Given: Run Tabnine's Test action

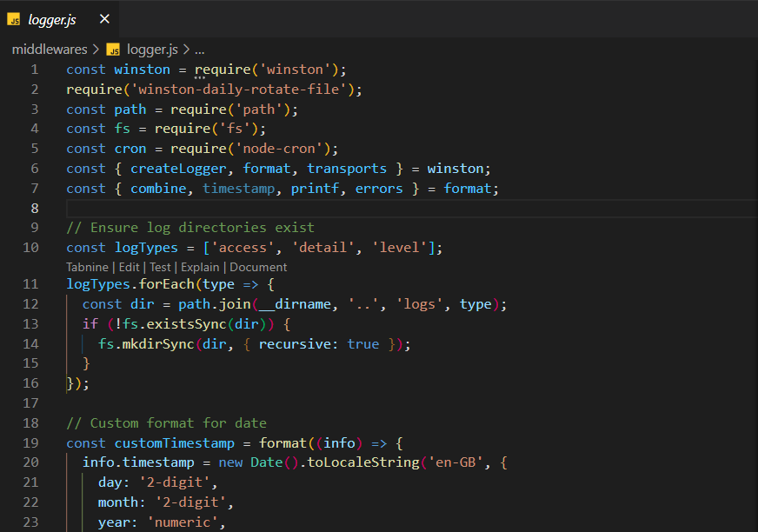Looking at the screenshot, I should coord(160,267).
